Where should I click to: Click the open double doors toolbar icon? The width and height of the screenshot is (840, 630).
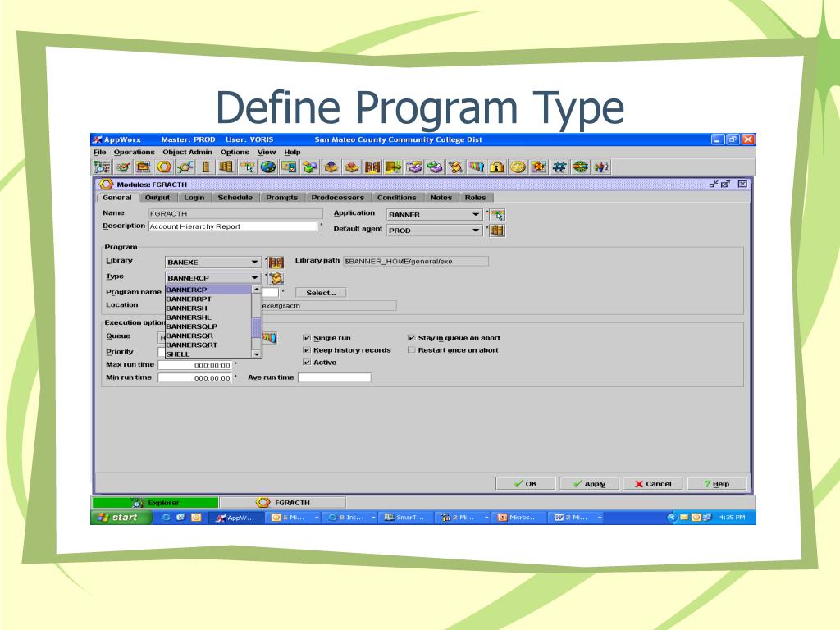click(372, 167)
